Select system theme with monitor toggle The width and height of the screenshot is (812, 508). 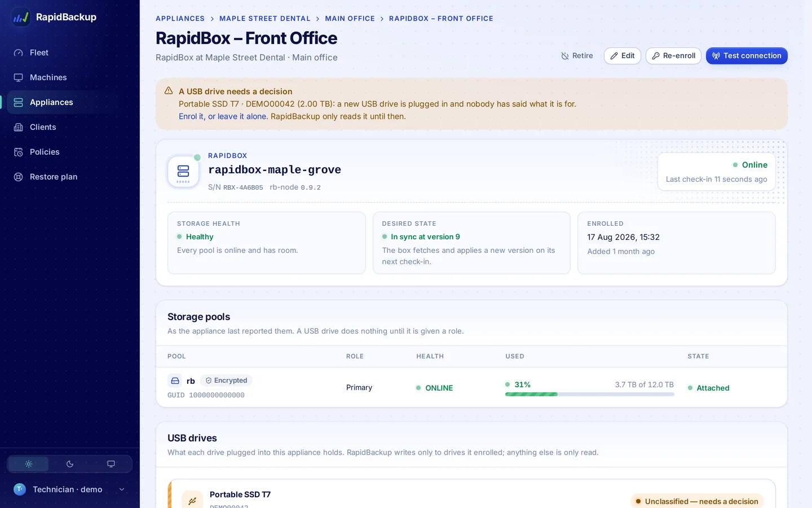point(111,464)
